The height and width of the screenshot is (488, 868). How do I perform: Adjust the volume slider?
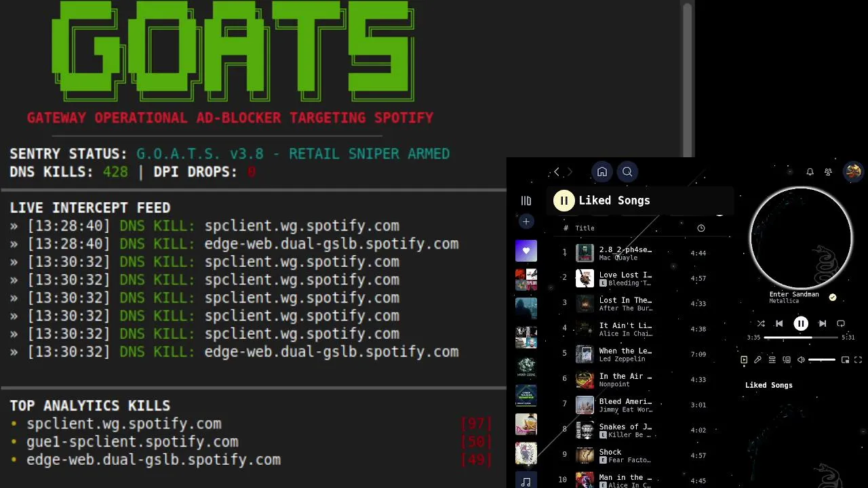(822, 360)
